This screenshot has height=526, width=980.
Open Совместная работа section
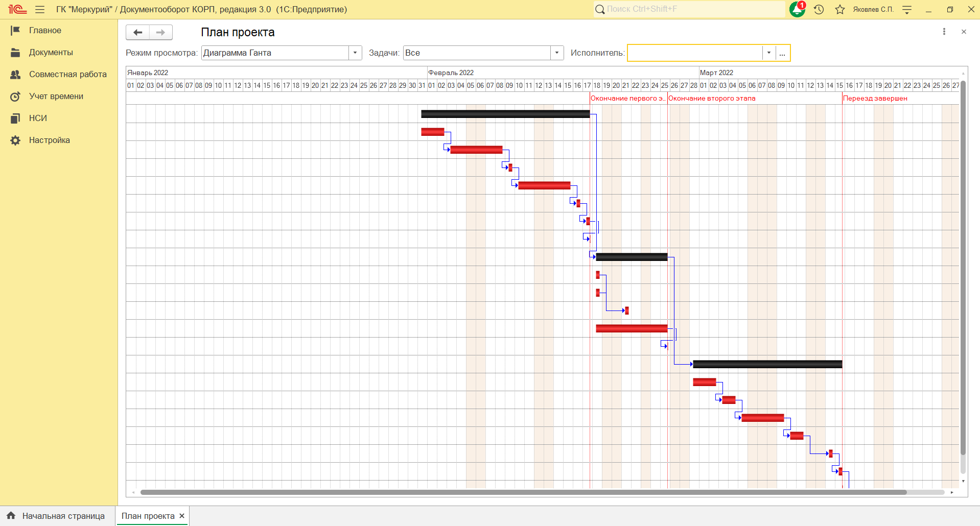pyautogui.click(x=67, y=74)
